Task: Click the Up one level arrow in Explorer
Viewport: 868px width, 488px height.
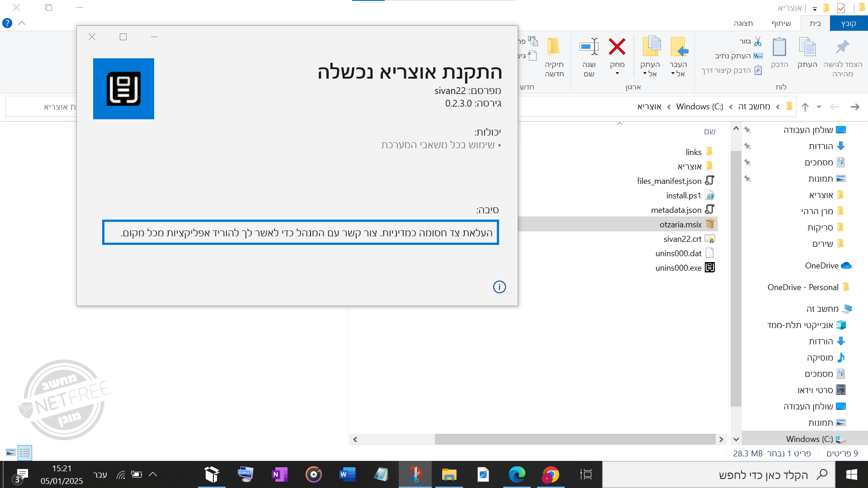Action: (x=805, y=107)
